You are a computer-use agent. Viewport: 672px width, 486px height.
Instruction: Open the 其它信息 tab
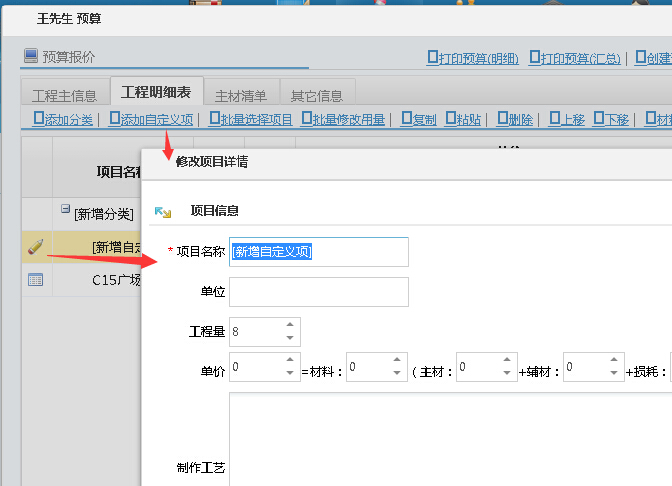click(x=316, y=96)
